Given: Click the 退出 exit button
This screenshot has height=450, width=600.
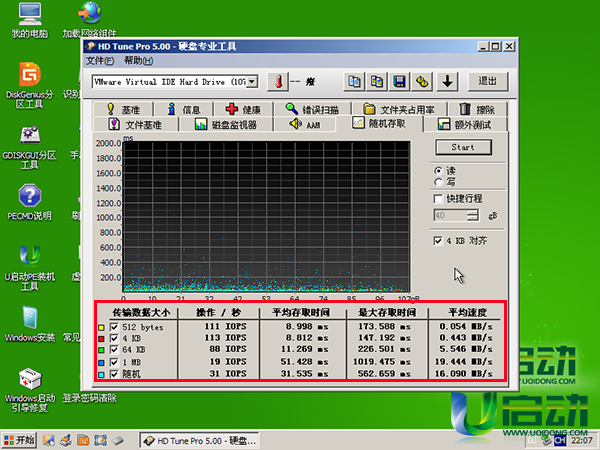Looking at the screenshot, I should 488,81.
